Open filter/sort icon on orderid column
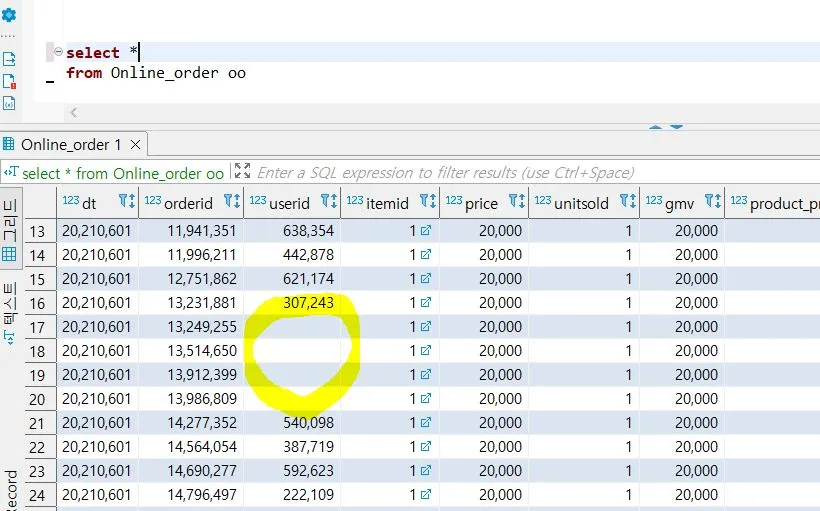This screenshot has width=820, height=511. click(232, 201)
